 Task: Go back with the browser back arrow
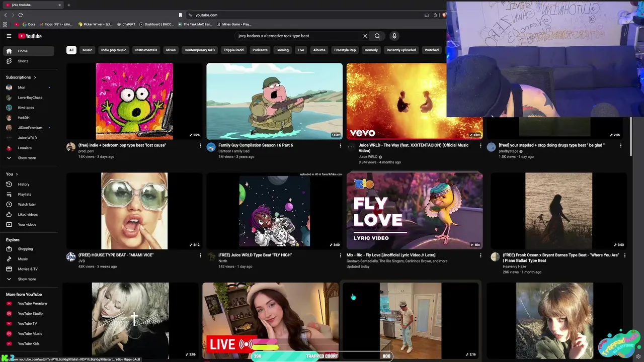pyautogui.click(x=6, y=15)
